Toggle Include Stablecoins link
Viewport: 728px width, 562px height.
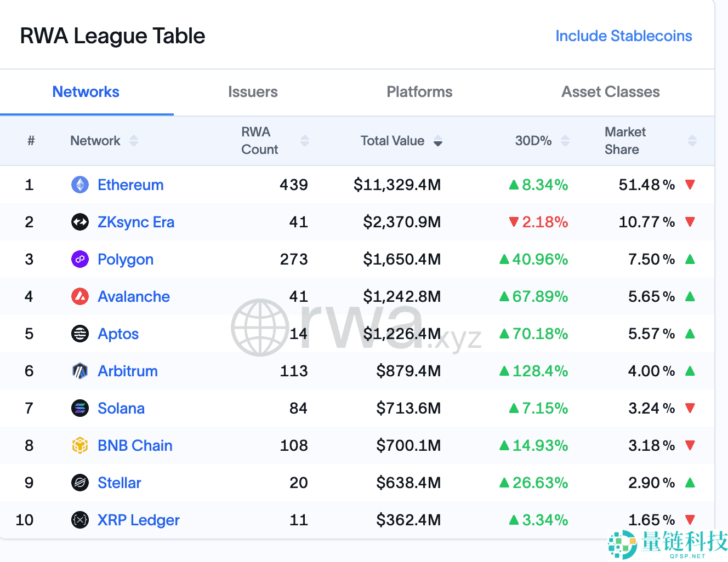point(623,36)
